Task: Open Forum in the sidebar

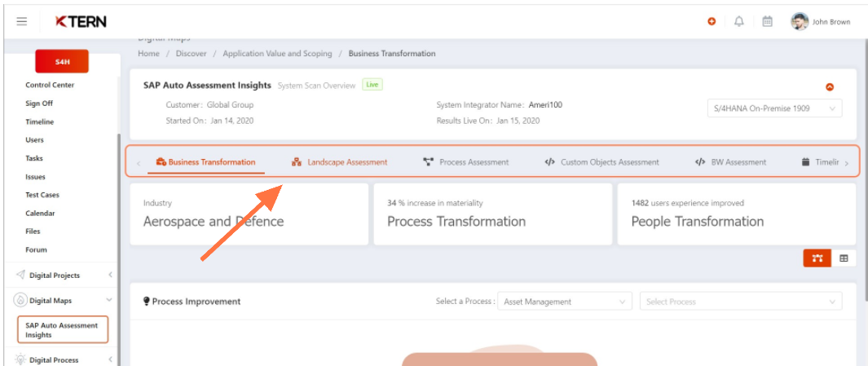Action: (36, 249)
